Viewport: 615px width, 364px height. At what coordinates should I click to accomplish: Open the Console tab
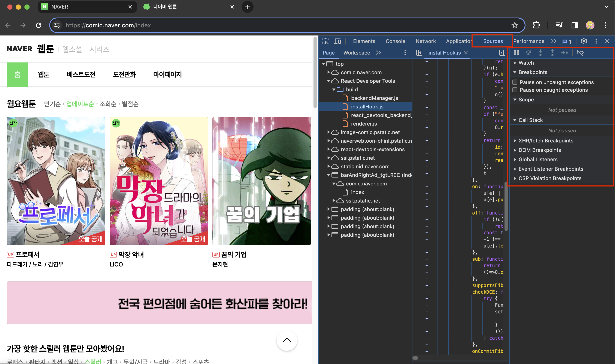[395, 41]
